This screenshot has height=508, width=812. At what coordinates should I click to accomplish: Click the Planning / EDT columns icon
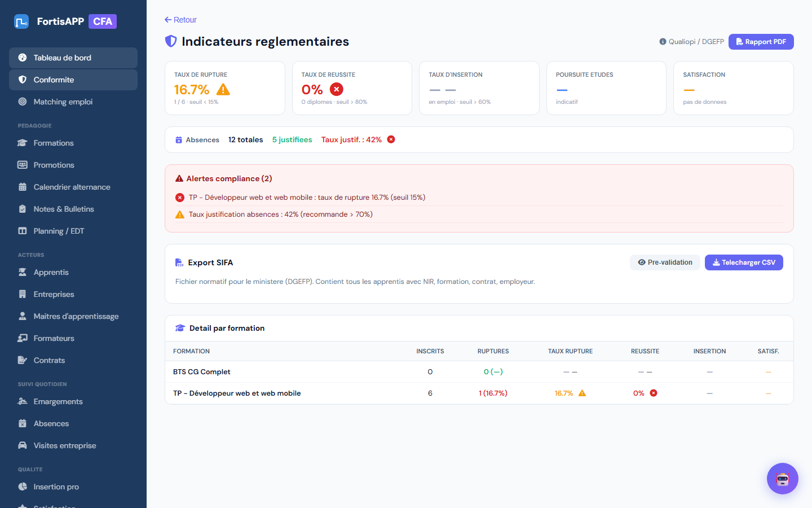coord(23,231)
